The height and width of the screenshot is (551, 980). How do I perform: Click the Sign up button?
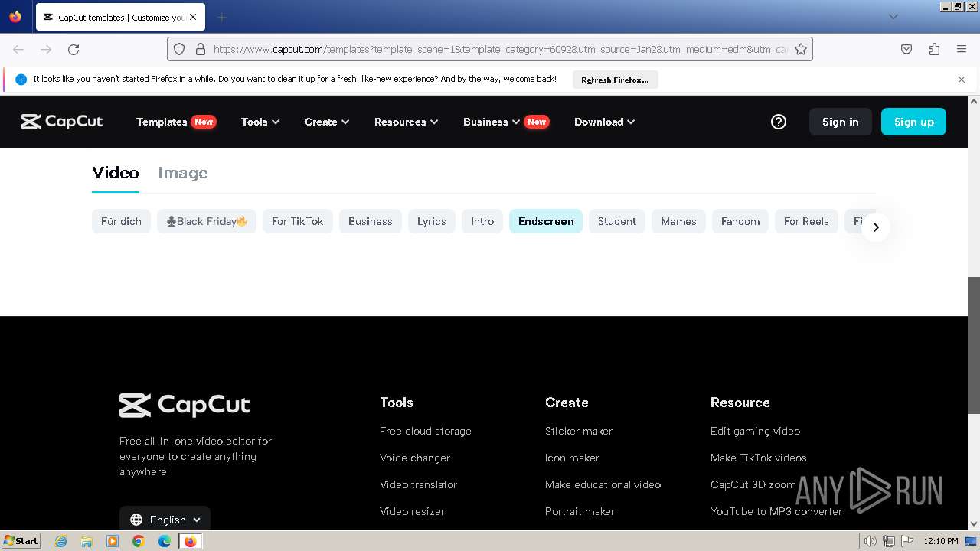[913, 122]
